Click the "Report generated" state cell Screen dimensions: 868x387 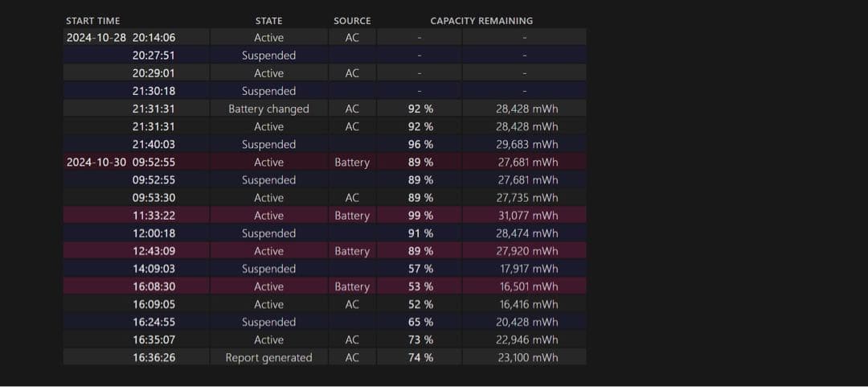(x=268, y=358)
